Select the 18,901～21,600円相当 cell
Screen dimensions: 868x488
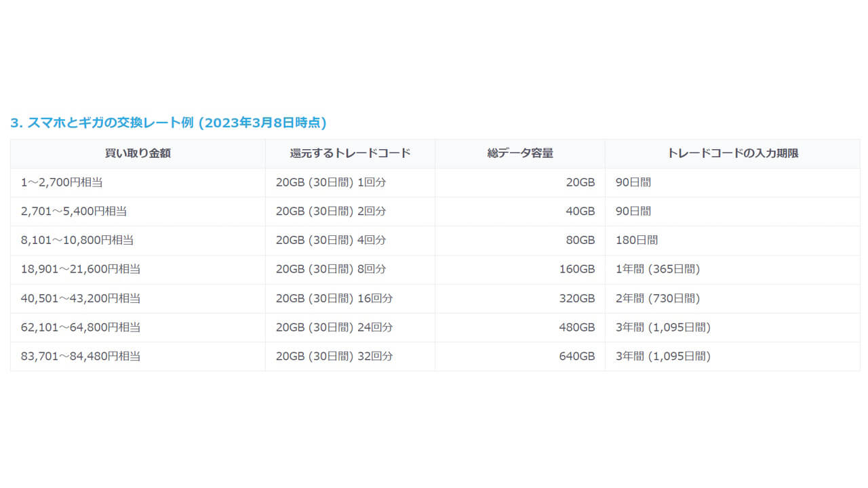click(x=81, y=269)
